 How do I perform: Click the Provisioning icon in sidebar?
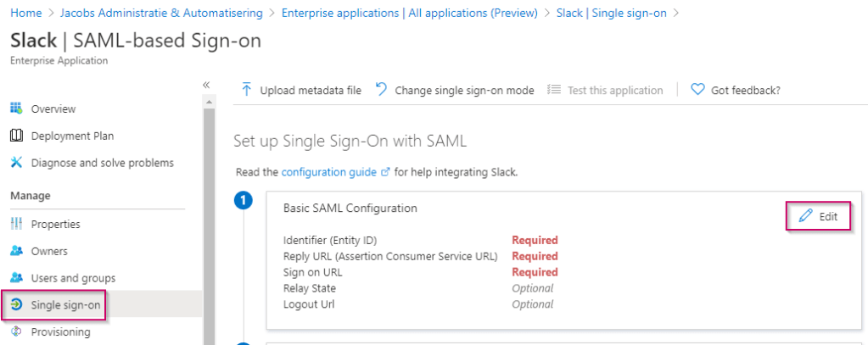[15, 332]
